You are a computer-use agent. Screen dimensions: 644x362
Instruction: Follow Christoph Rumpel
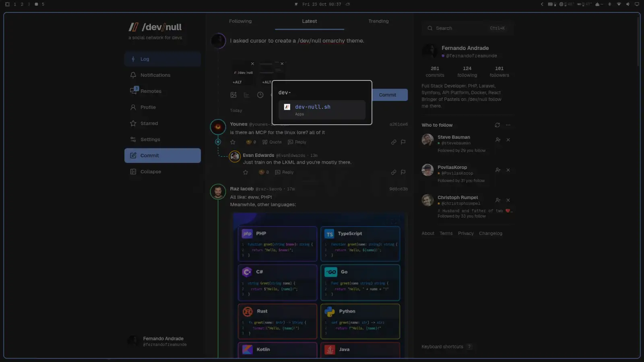click(x=498, y=200)
